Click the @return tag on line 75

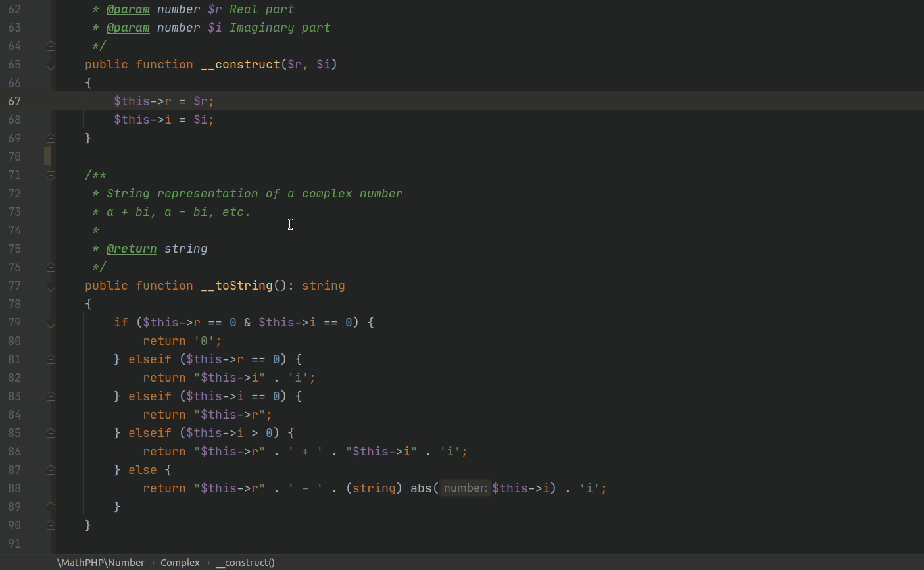[x=132, y=249]
